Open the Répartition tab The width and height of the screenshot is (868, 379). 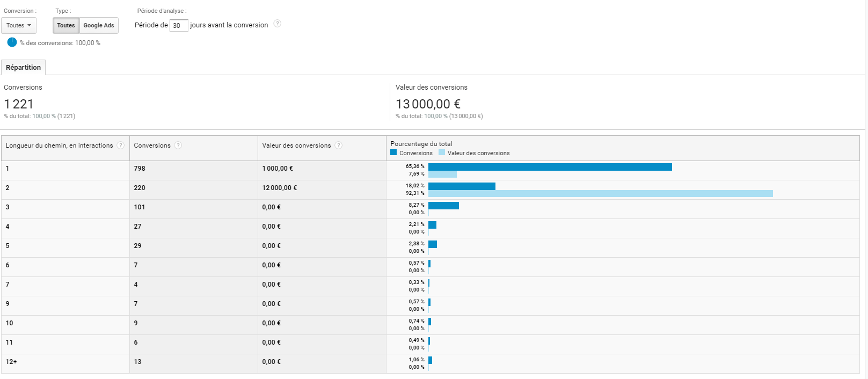point(24,68)
